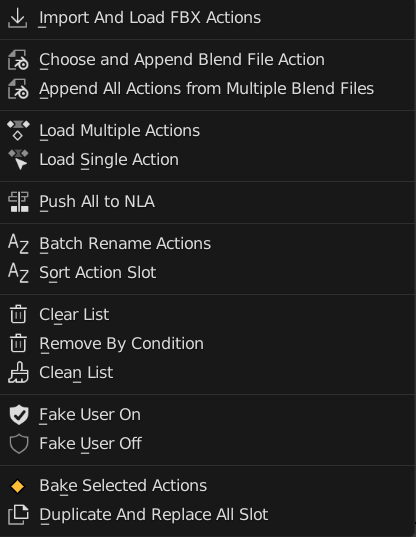Click the AZ sort icon beside Batch Rename Actions
The width and height of the screenshot is (416, 537).
coord(18,243)
